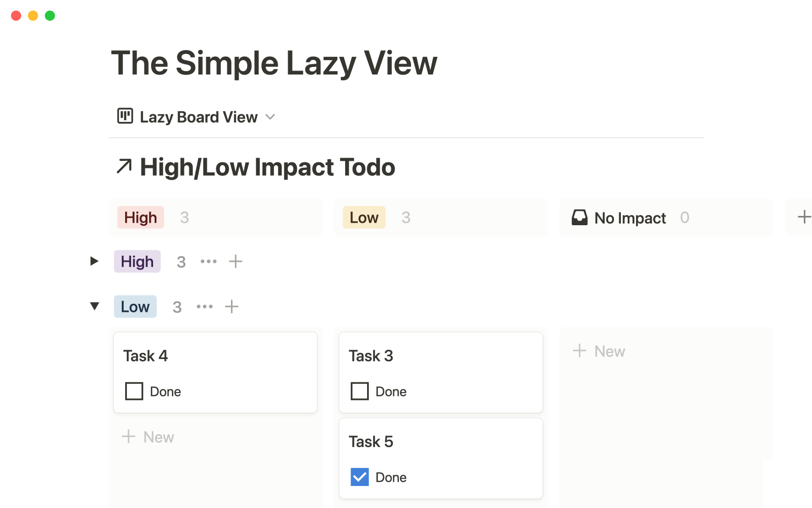
Task: Open the Lazy Board View dropdown chevron
Action: [270, 117]
